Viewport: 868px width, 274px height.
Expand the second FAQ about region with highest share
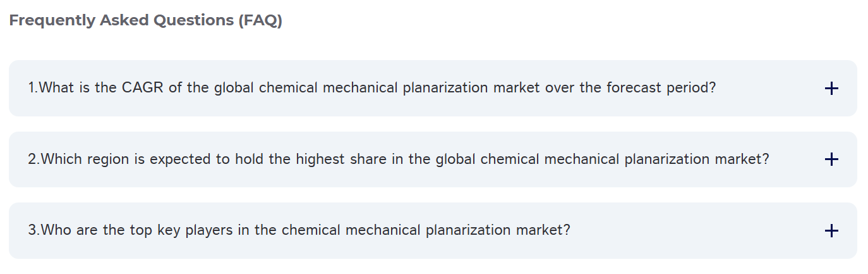433,159
